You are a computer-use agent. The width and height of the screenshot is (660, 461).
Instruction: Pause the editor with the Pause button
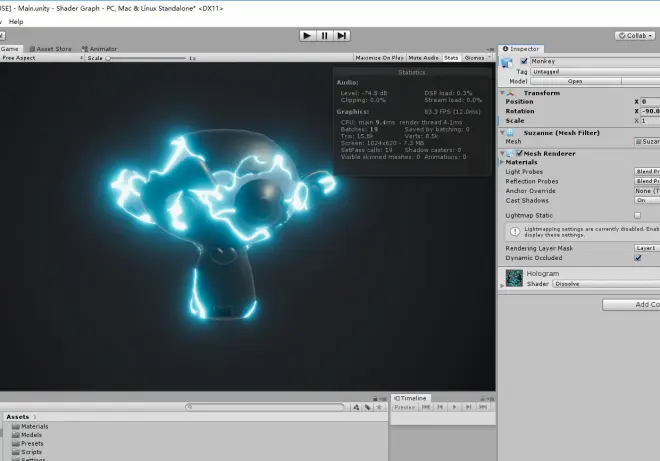point(325,36)
